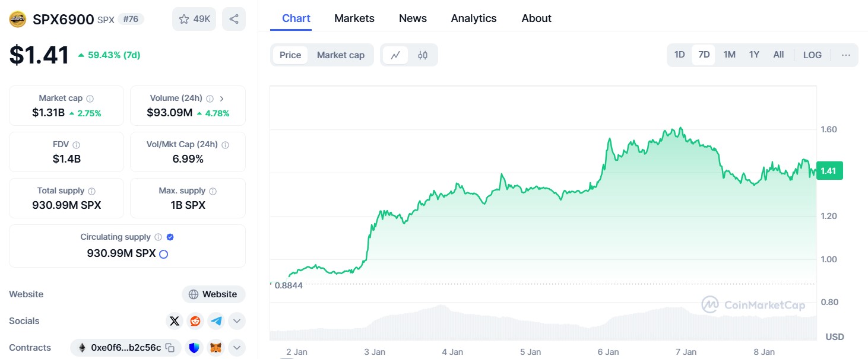Click the circulating supply progress ring
The height and width of the screenshot is (359, 868).
pyautogui.click(x=164, y=254)
